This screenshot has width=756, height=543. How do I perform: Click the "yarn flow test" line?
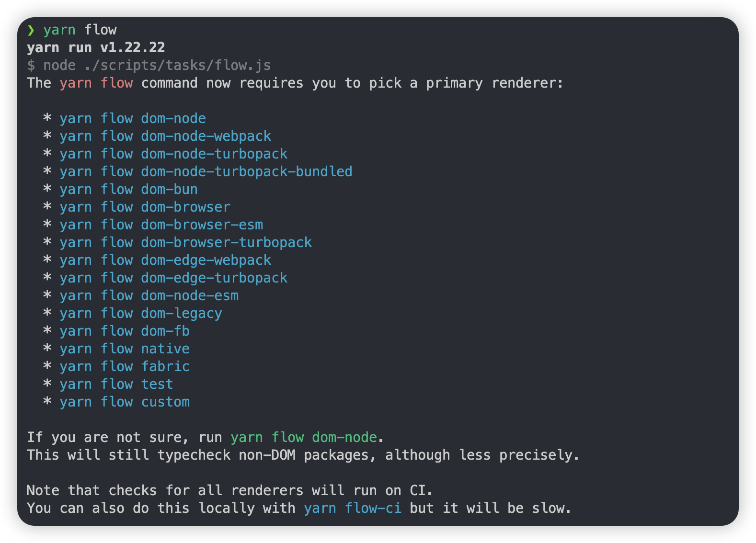pos(116,384)
